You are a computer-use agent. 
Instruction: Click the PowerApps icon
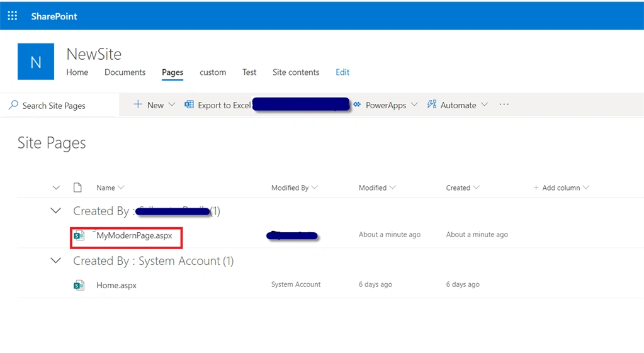point(357,104)
